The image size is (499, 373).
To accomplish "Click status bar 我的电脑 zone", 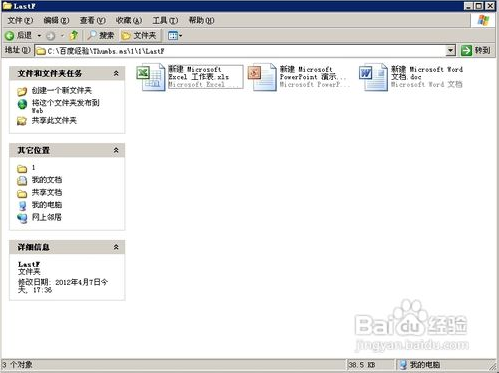I will pyautogui.click(x=420, y=365).
